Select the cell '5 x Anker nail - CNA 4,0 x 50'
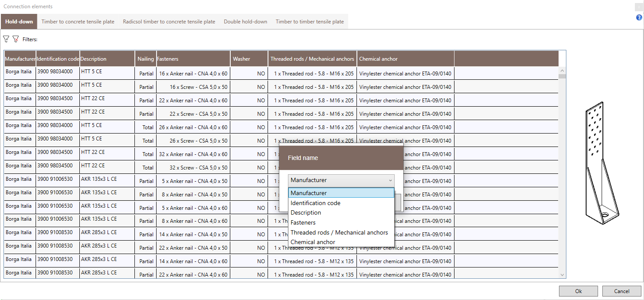 (193, 181)
